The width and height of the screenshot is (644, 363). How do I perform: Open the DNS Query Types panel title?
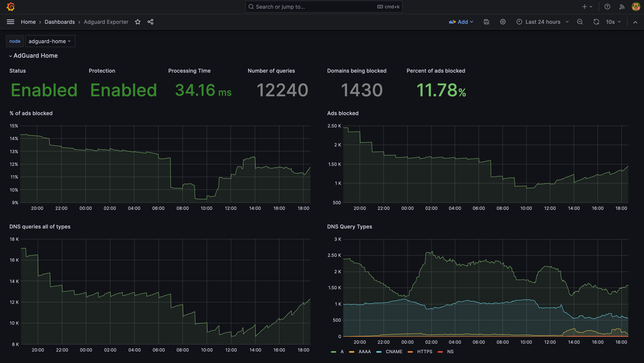350,227
